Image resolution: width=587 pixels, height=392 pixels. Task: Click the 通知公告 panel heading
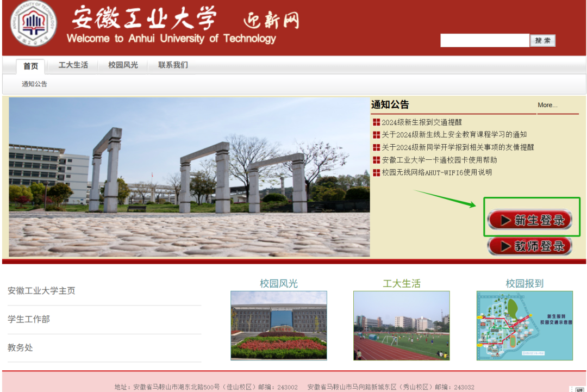[x=390, y=105]
